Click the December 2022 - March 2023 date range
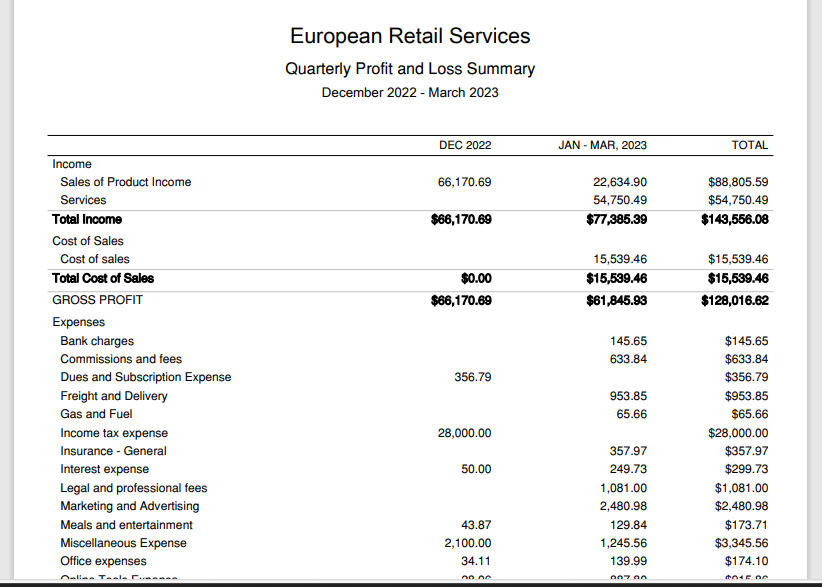The width and height of the screenshot is (822, 587). coord(410,93)
